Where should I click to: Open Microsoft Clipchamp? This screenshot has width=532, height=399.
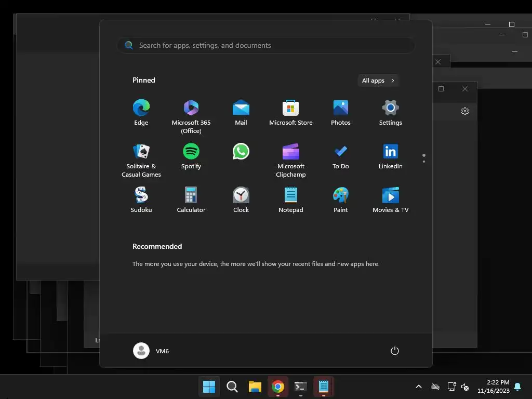(x=291, y=161)
